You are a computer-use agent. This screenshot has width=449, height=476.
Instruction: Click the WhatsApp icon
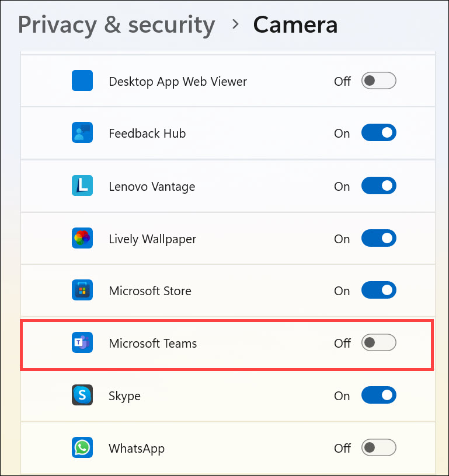click(x=82, y=447)
